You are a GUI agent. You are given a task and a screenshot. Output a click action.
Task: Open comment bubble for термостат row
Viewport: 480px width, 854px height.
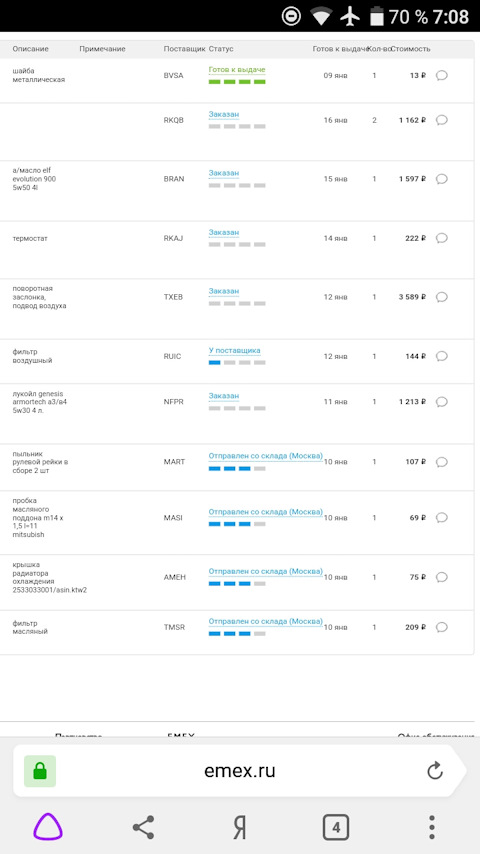pyautogui.click(x=442, y=238)
